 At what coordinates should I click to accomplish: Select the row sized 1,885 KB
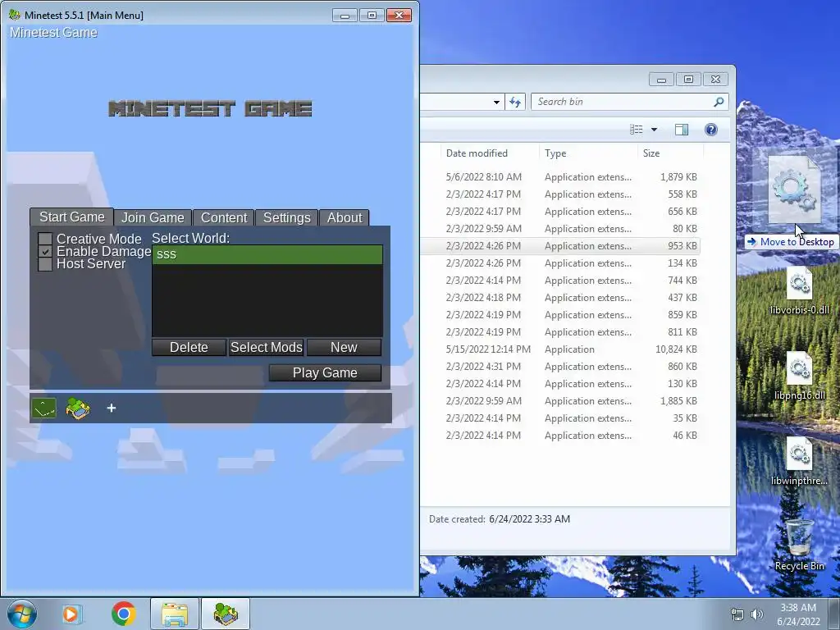point(559,401)
